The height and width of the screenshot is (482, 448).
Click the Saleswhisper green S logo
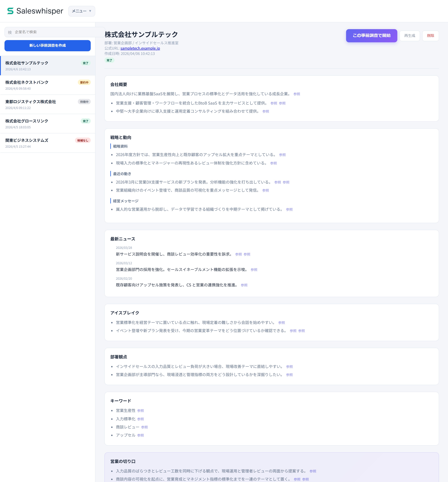(10, 11)
